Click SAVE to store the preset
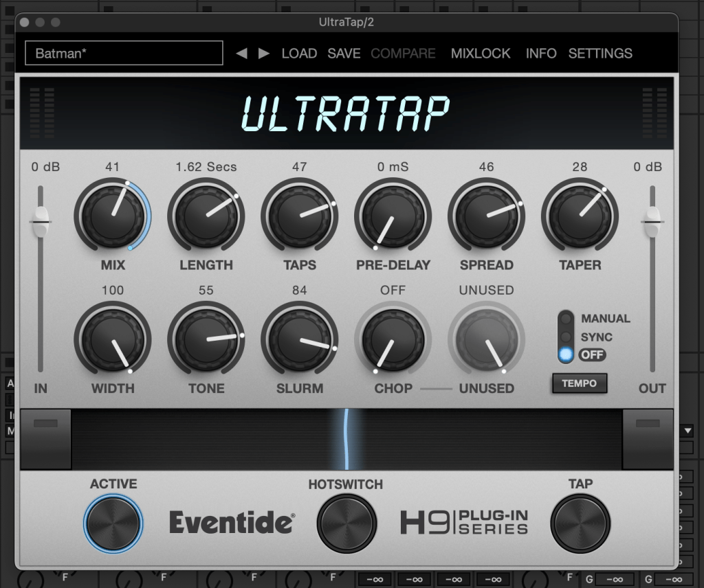The image size is (704, 588). (x=344, y=54)
